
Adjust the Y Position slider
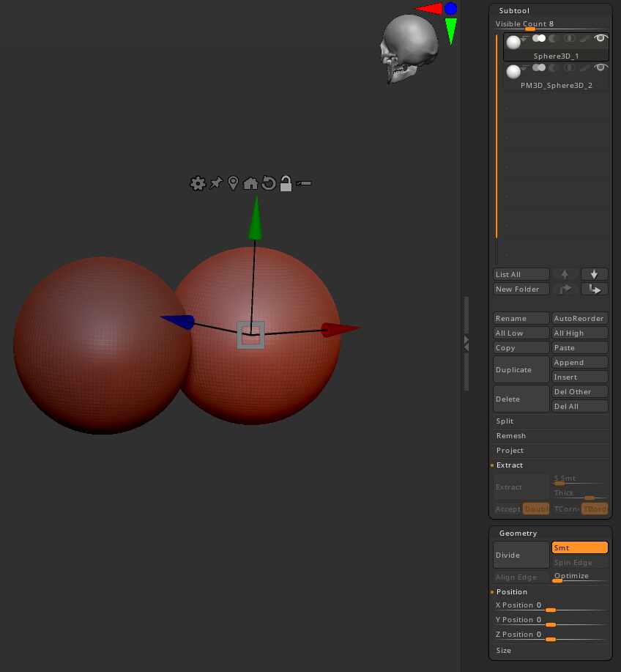tap(551, 621)
